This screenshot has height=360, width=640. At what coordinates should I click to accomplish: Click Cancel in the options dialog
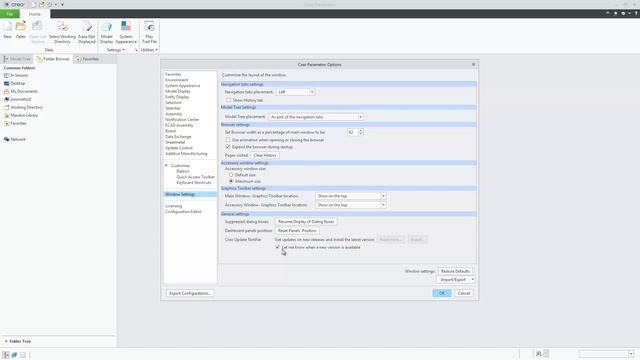coord(464,293)
